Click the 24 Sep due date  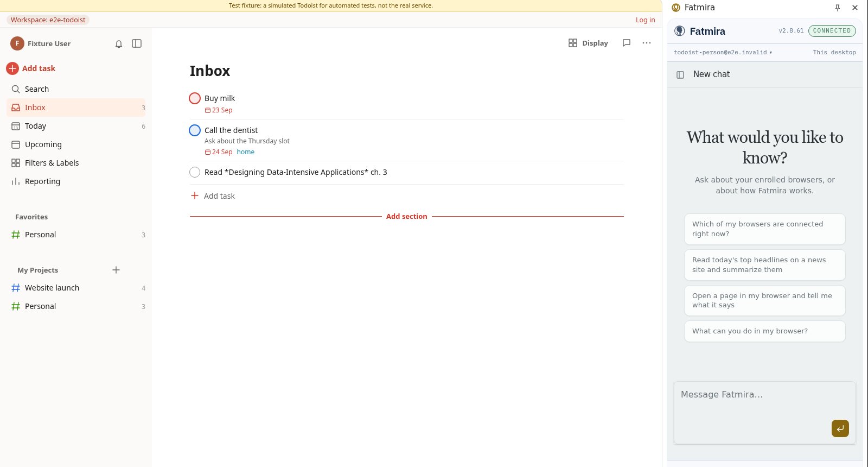click(x=219, y=152)
